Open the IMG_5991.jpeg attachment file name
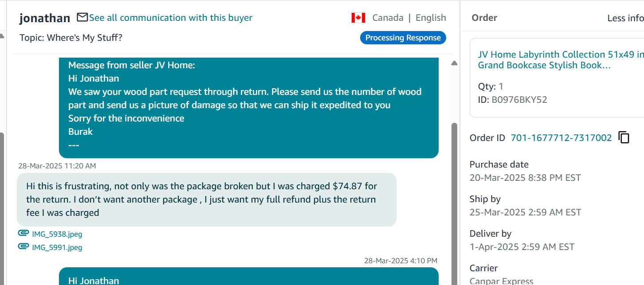This screenshot has height=285, width=644. tap(57, 247)
